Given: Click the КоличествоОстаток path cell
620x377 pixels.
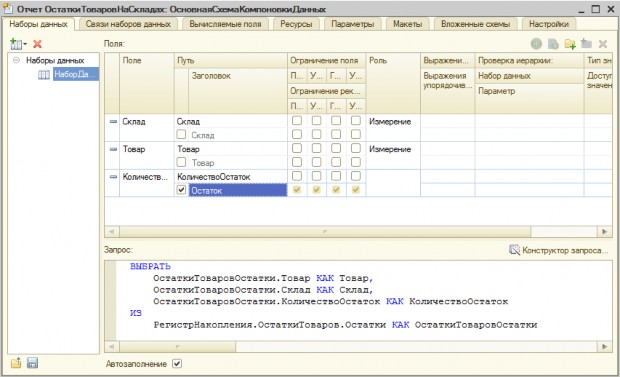Looking at the screenshot, I should [231, 177].
